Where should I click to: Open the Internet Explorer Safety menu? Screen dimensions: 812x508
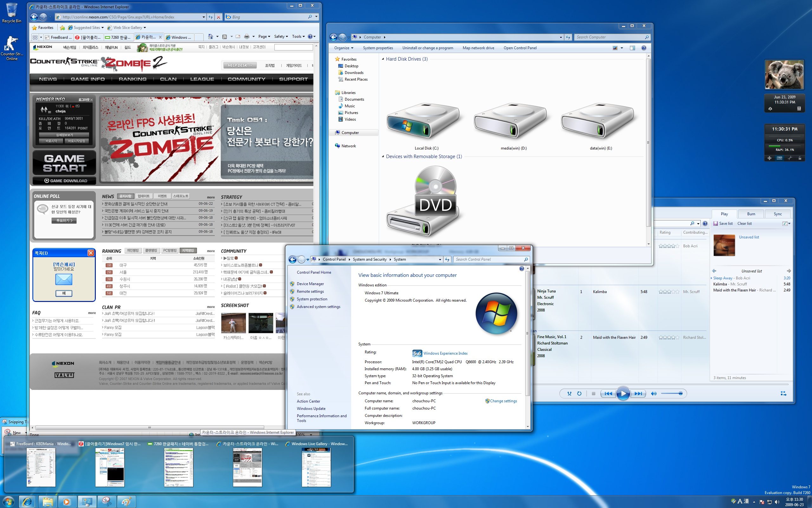click(x=281, y=36)
